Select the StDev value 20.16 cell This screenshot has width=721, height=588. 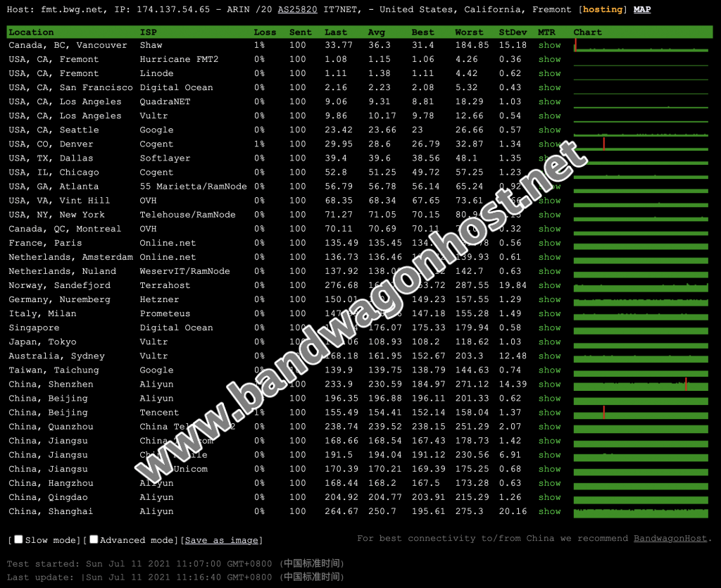(x=513, y=511)
